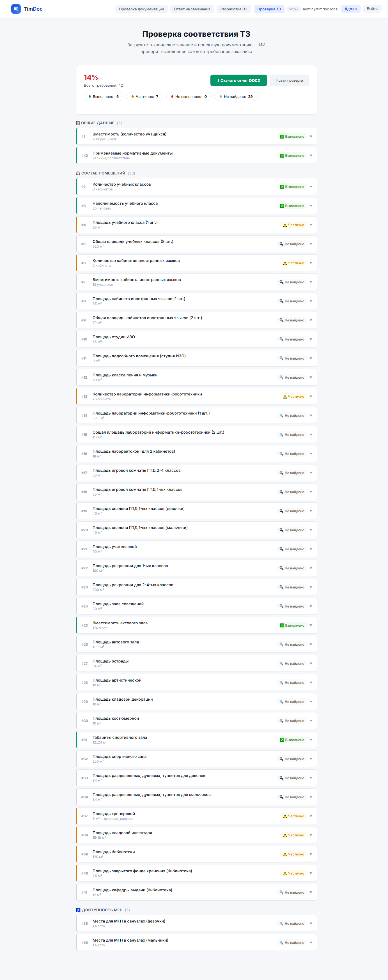
Task: Click the warning triangle on requirement #4 badge
Action: click(x=286, y=224)
